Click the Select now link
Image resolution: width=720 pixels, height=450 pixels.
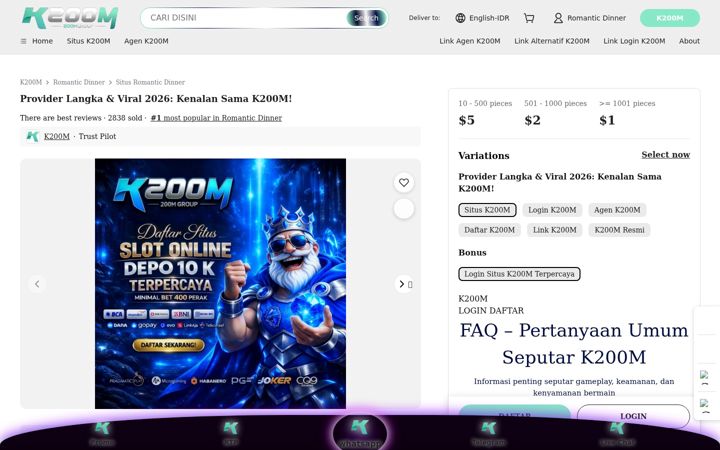point(665,155)
